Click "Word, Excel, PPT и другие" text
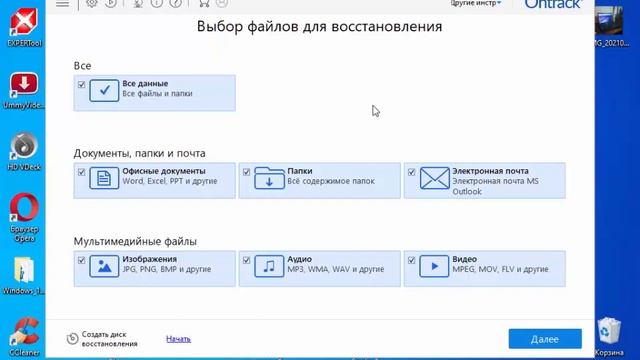Screen dimensions: 640x360 tap(170, 181)
